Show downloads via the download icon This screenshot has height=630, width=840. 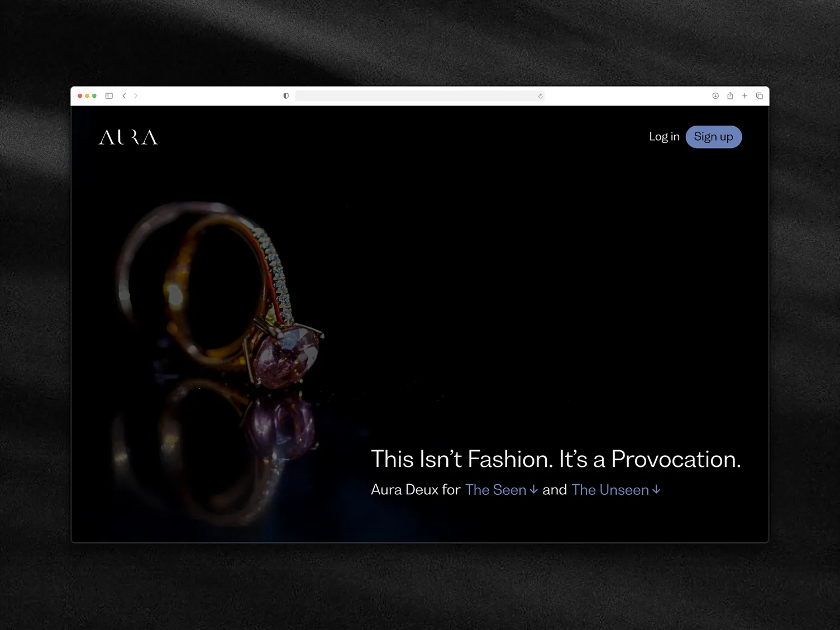click(715, 96)
